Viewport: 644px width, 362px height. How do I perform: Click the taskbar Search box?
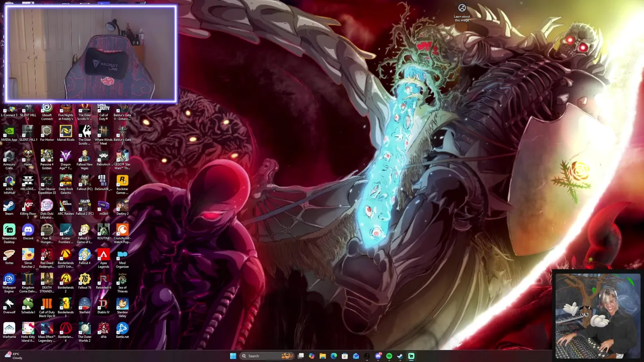tap(267, 356)
